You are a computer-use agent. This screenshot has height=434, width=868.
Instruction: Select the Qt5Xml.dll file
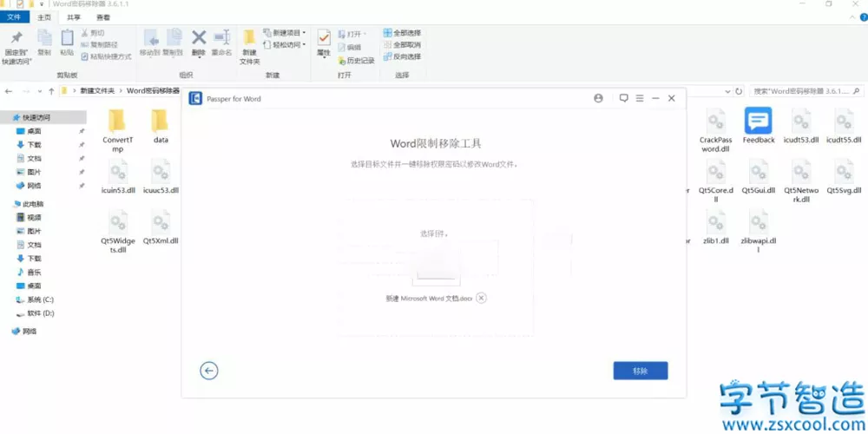[x=161, y=227]
